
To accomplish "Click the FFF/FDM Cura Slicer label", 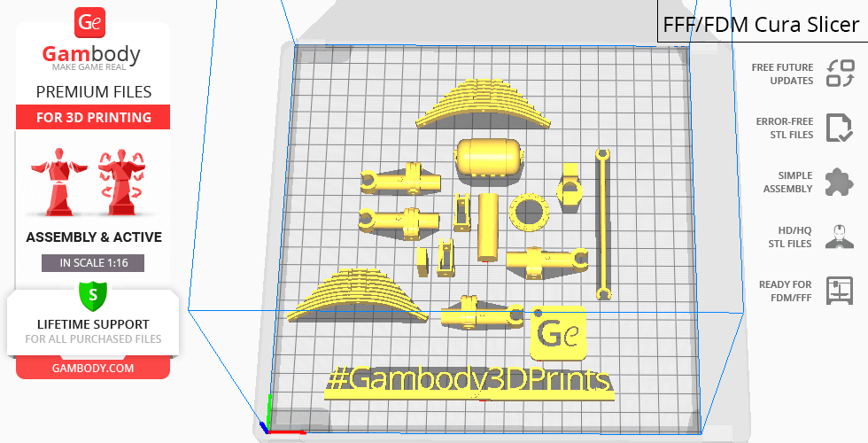I will pos(762,25).
